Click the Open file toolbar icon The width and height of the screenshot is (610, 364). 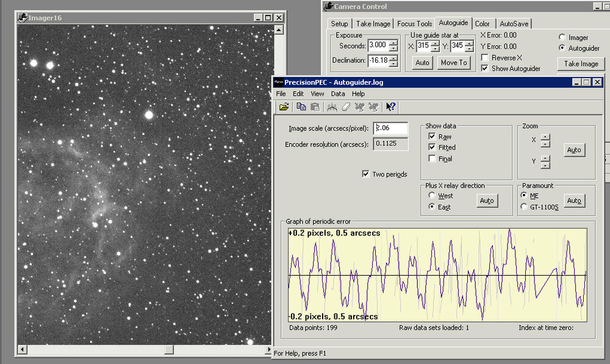[284, 107]
